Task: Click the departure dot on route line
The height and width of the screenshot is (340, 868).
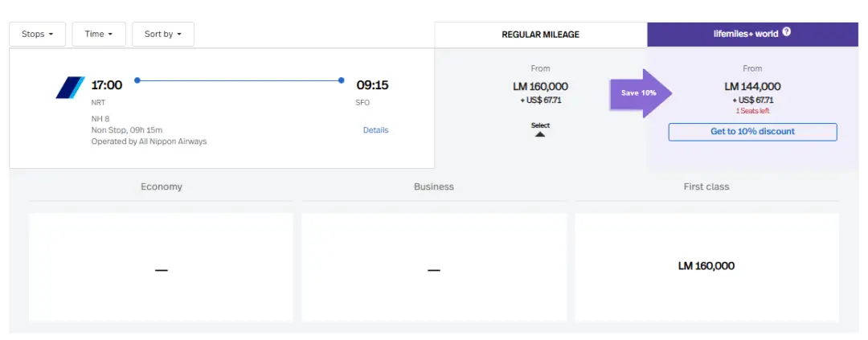Action: click(137, 80)
